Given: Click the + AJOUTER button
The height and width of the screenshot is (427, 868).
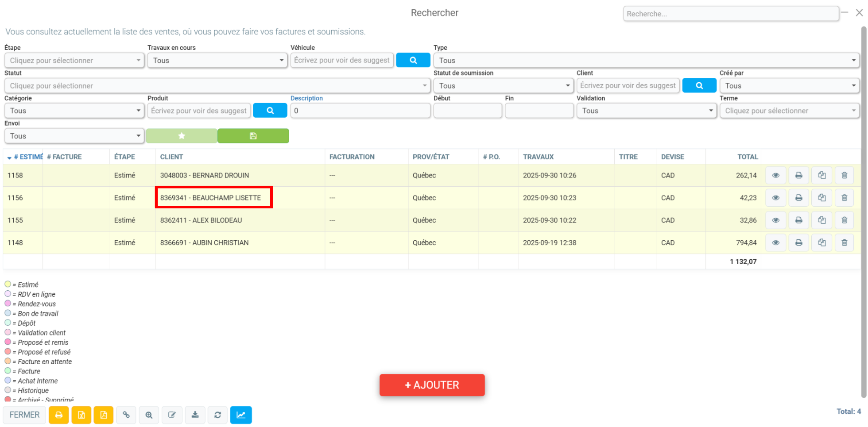Looking at the screenshot, I should [x=432, y=385].
